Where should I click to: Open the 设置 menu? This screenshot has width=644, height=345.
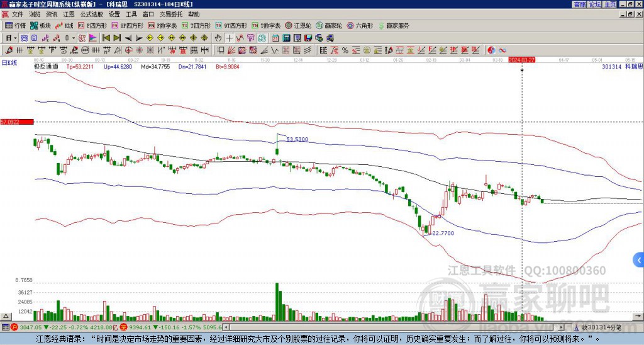point(114,14)
